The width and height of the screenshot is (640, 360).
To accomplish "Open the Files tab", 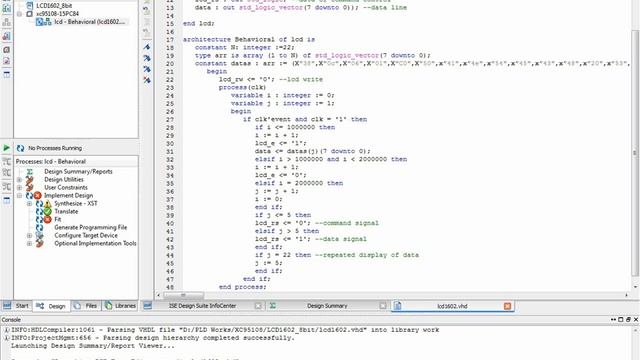I will pyautogui.click(x=86, y=306).
